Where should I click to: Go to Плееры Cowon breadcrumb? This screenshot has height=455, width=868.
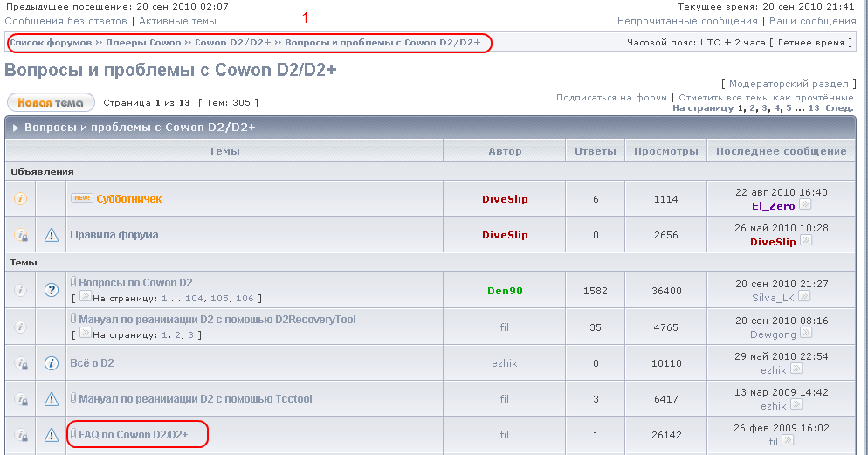(x=143, y=43)
